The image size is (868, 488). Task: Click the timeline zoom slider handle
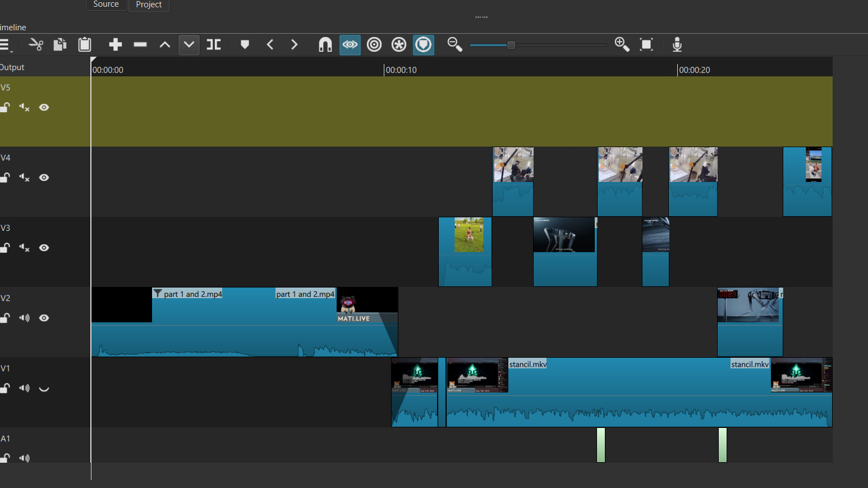tap(511, 45)
